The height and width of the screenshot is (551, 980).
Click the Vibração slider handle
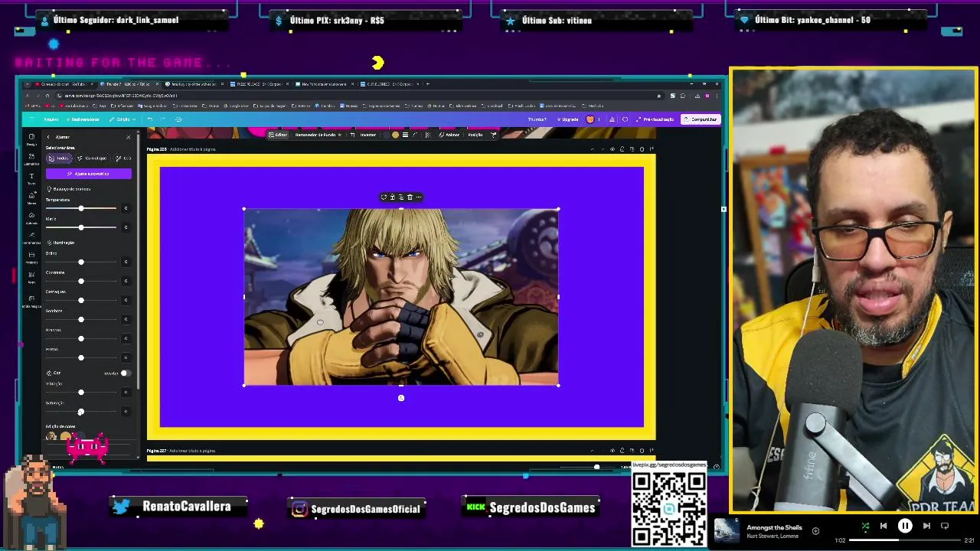coord(81,392)
